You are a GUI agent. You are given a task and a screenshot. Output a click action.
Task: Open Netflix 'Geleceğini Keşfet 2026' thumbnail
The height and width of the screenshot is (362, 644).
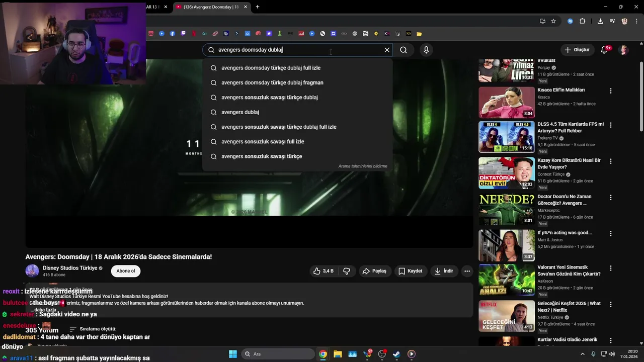[507, 316]
